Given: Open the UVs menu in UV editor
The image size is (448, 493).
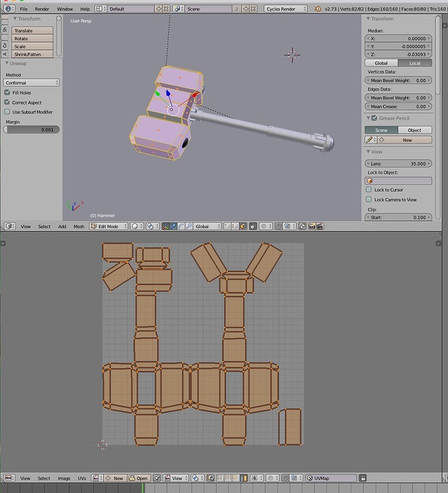Looking at the screenshot, I should click(x=82, y=479).
